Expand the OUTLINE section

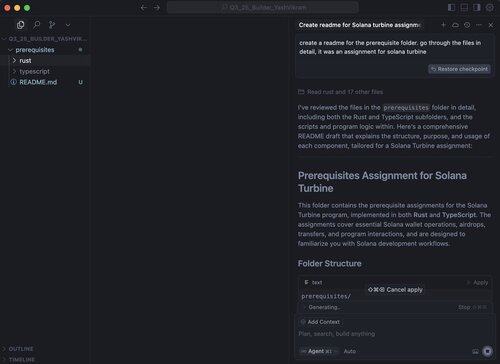click(21, 349)
